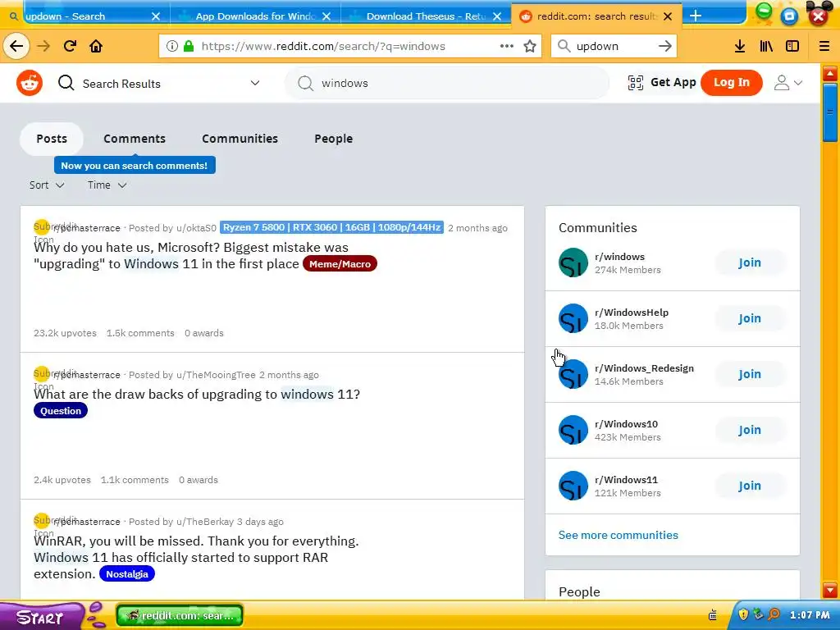Go back using the browser back arrow

pyautogui.click(x=16, y=46)
